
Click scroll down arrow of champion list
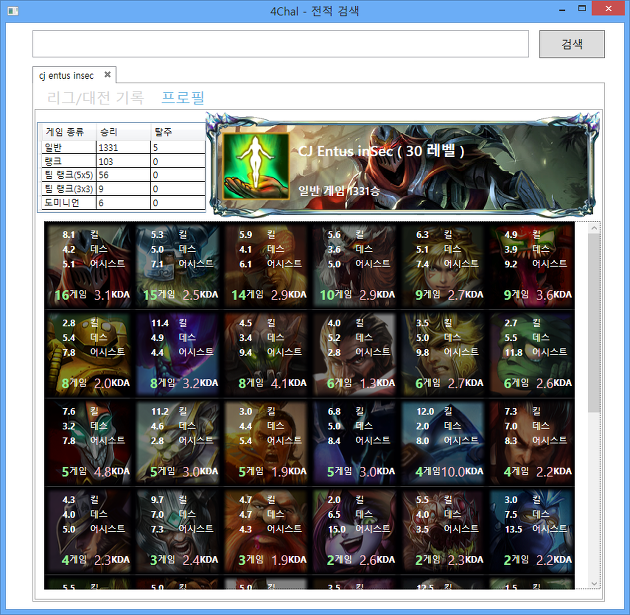point(594,583)
